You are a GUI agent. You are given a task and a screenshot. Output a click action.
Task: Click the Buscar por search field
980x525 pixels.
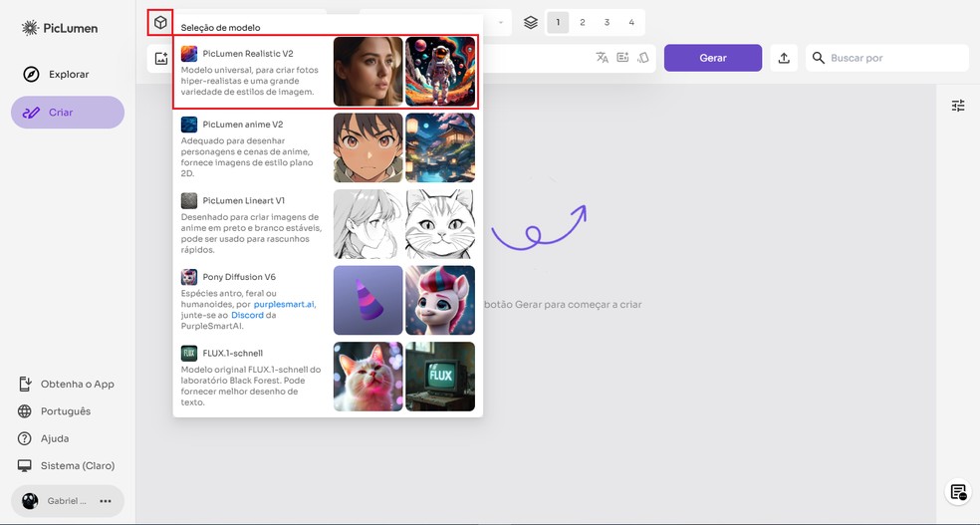(x=886, y=58)
